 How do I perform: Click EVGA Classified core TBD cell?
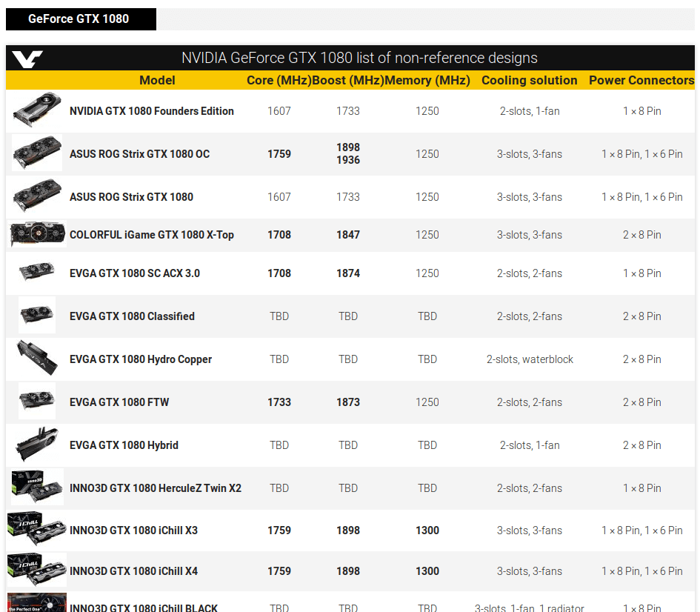pyautogui.click(x=279, y=316)
